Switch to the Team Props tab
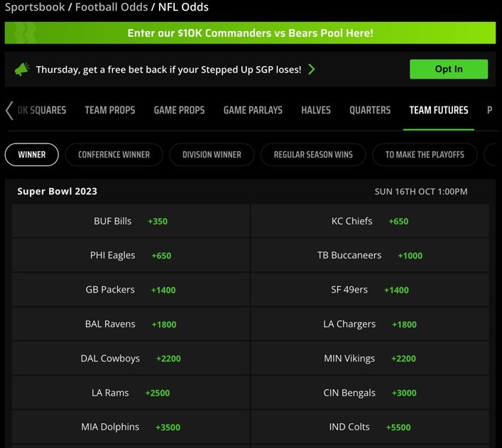 [x=110, y=110]
